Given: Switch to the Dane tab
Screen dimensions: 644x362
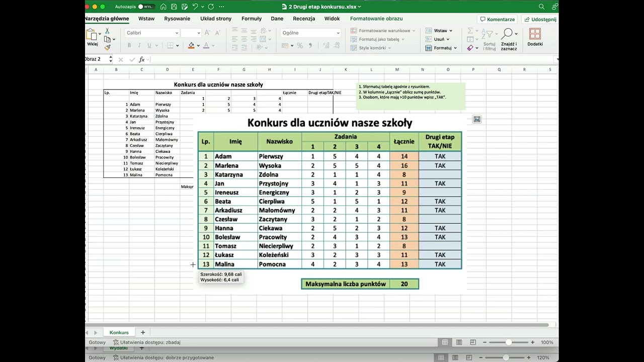Looking at the screenshot, I should 277,19.
